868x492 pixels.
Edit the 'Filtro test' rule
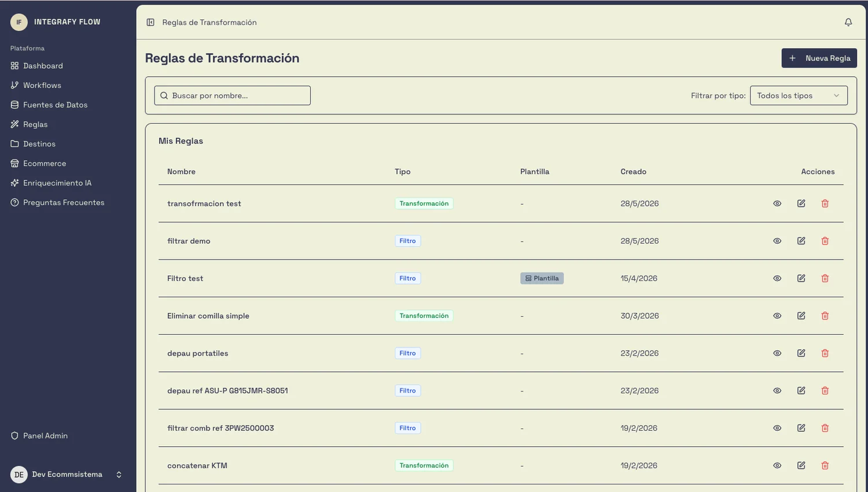point(801,279)
